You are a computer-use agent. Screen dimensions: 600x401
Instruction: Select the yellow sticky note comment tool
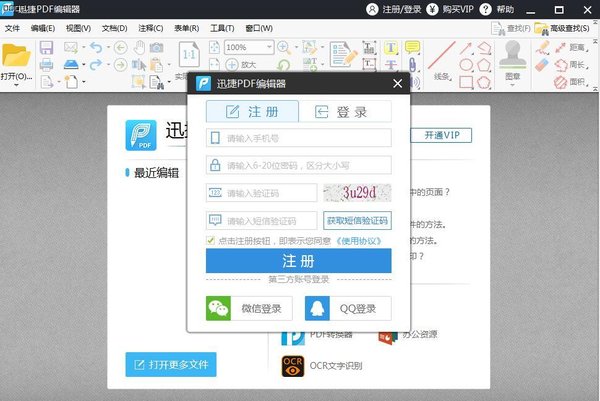412,47
